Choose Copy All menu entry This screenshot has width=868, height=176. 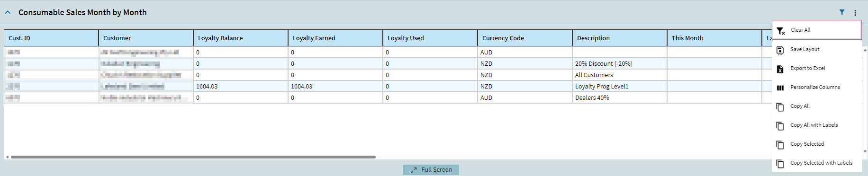click(x=817, y=106)
